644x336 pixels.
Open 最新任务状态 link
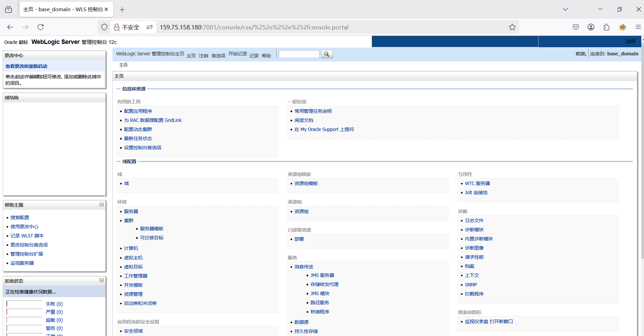[138, 138]
